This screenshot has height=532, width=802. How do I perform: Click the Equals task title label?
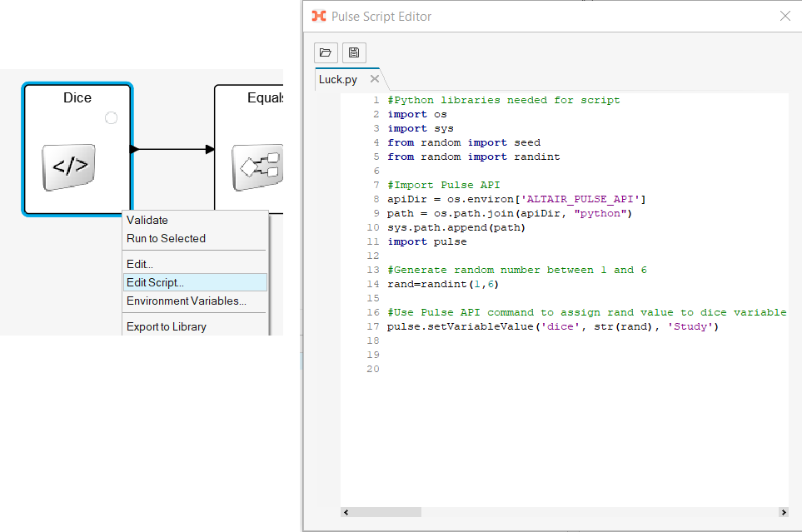point(265,97)
